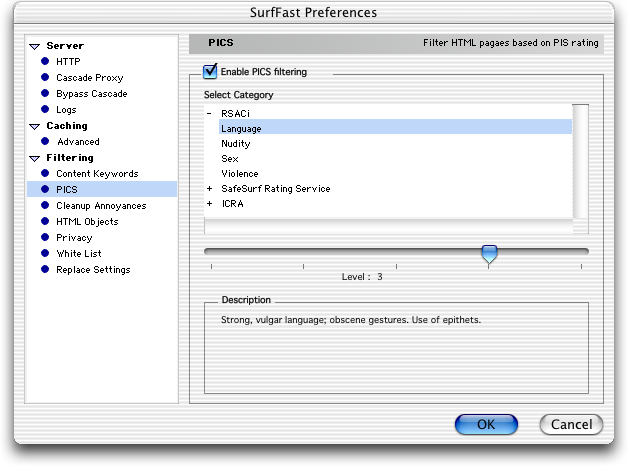This screenshot has width=628, height=467.
Task: Expand the SafeSurf Rating Service category
Action: pos(209,188)
